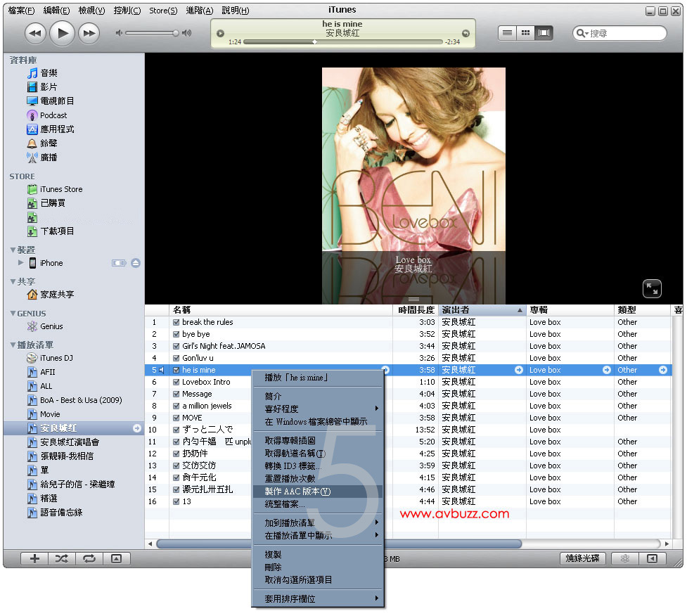The height and width of the screenshot is (616, 687).
Task: Toggle repeat playback
Action: (89, 558)
